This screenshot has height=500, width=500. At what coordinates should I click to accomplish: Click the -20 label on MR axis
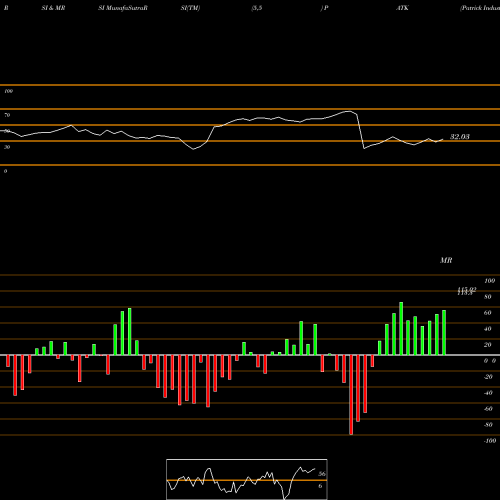click(488, 377)
